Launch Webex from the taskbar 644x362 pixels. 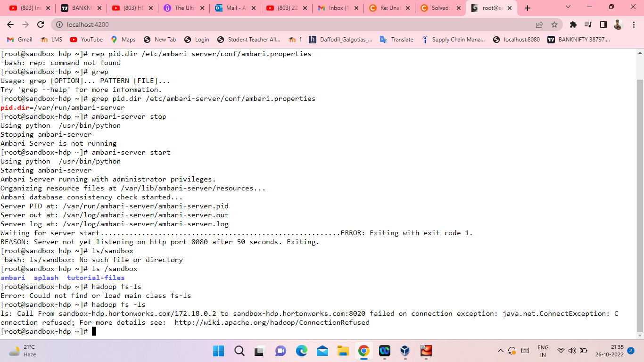[385, 351]
